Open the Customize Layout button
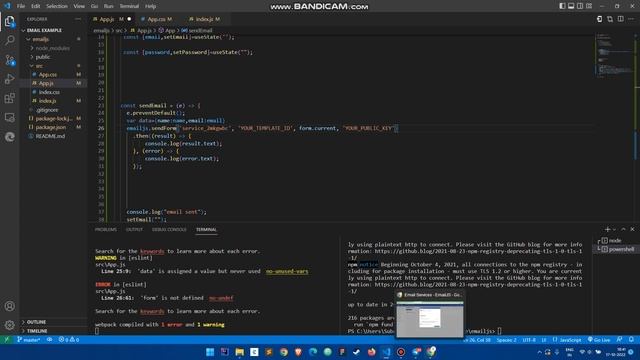640x360 pixels. coord(589,6)
